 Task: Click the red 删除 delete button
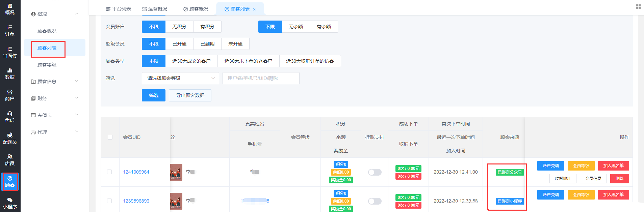[620, 179]
